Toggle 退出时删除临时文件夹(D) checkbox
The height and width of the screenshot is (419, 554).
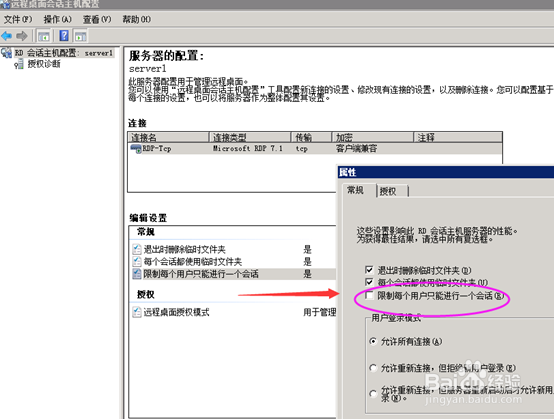(x=369, y=270)
